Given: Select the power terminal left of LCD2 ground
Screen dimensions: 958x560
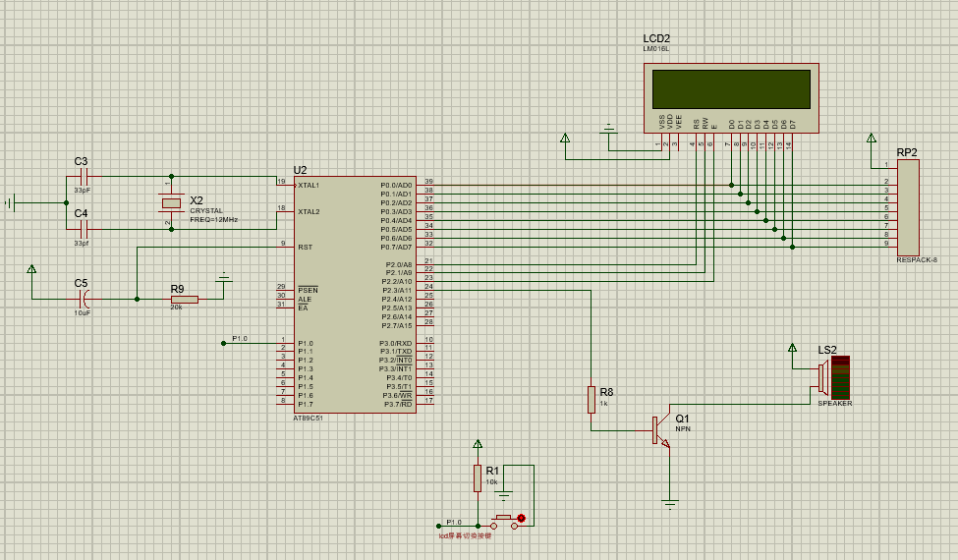Looking at the screenshot, I should [565, 139].
